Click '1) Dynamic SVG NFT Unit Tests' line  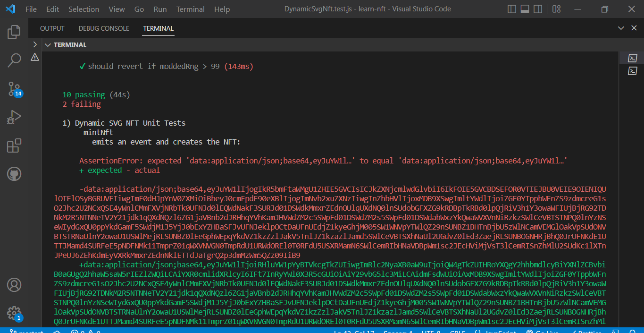124,123
